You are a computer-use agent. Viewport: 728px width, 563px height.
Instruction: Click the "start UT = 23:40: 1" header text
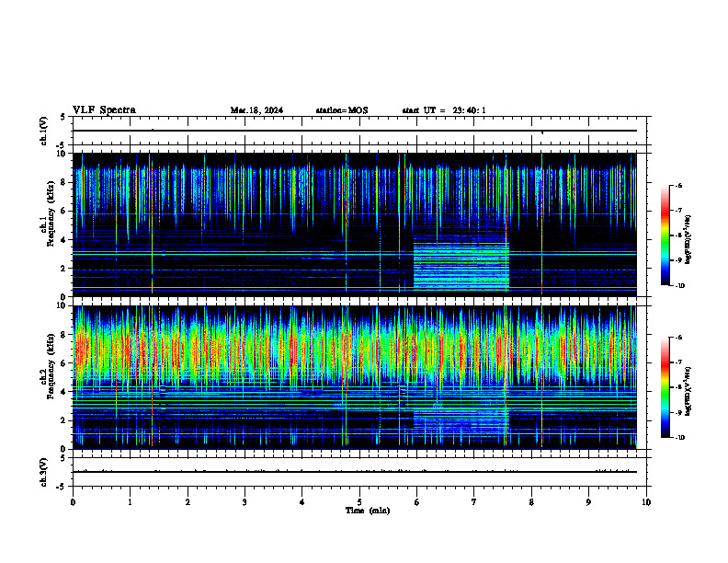tap(444, 110)
